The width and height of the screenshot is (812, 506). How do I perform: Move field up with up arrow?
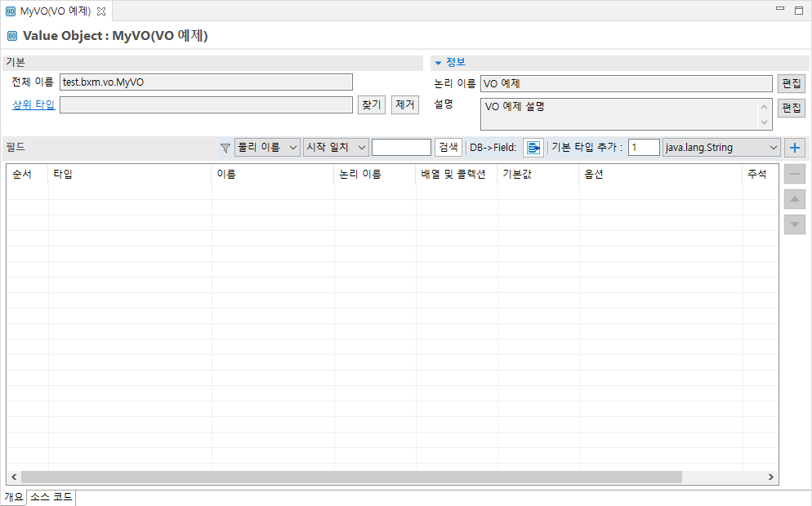[x=794, y=199]
